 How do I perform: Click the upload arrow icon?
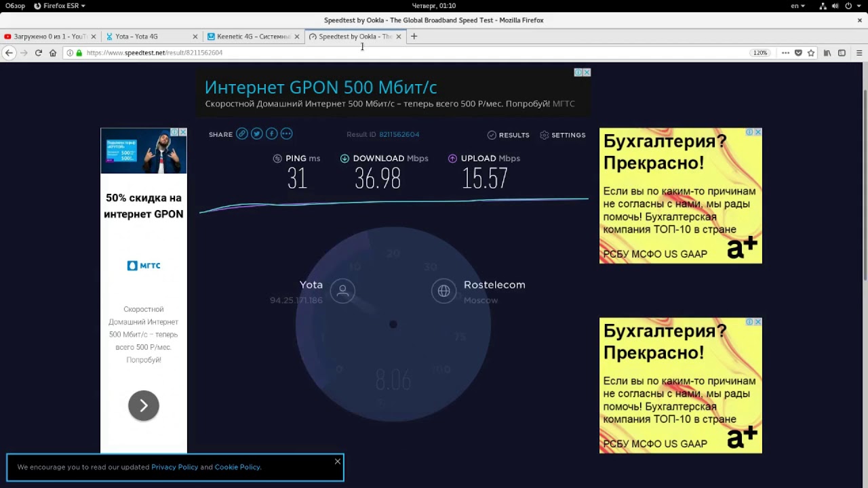tap(452, 159)
